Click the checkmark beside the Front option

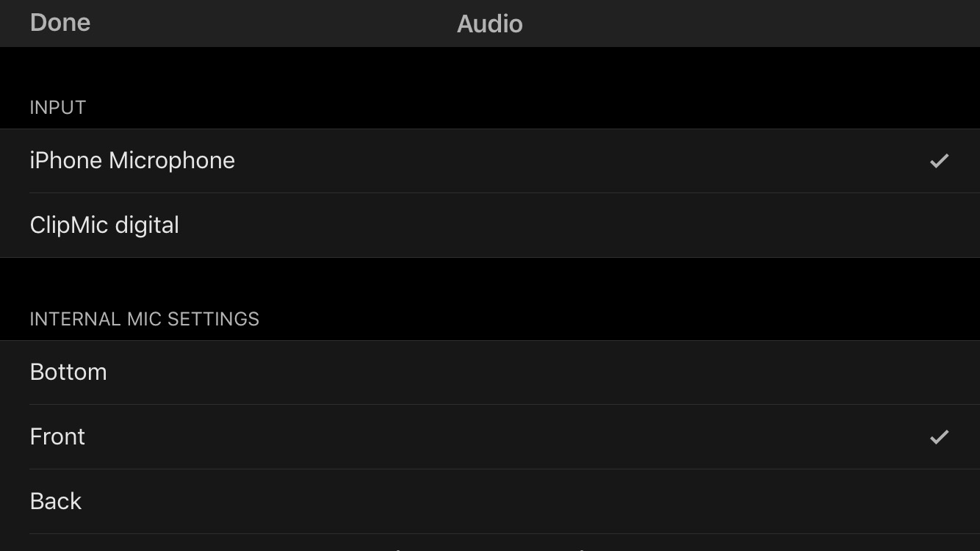click(x=939, y=437)
